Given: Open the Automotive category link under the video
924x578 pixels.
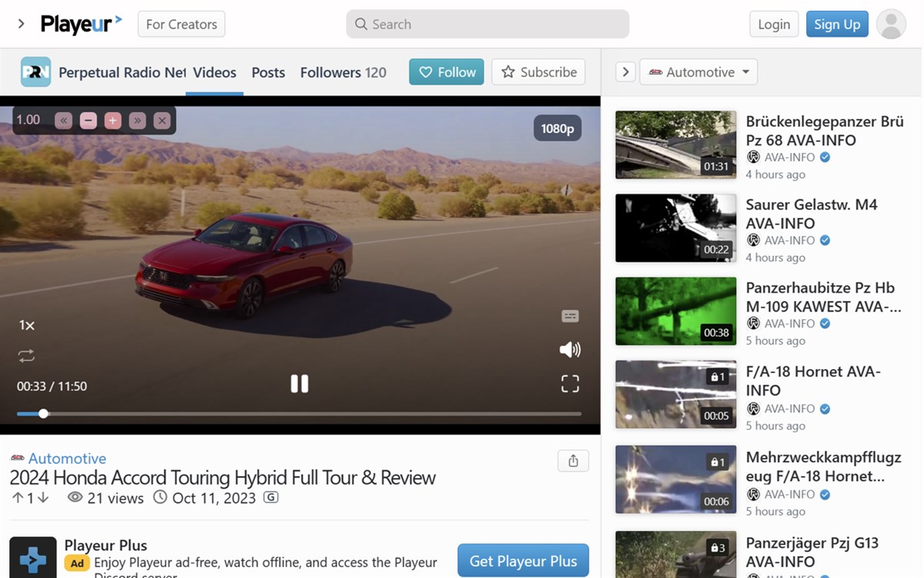Looking at the screenshot, I should (x=67, y=459).
